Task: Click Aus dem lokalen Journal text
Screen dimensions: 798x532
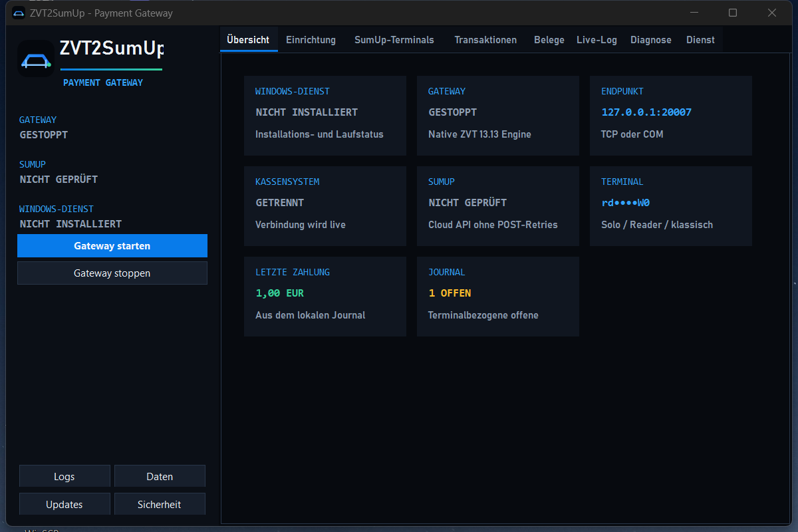Action: 311,315
